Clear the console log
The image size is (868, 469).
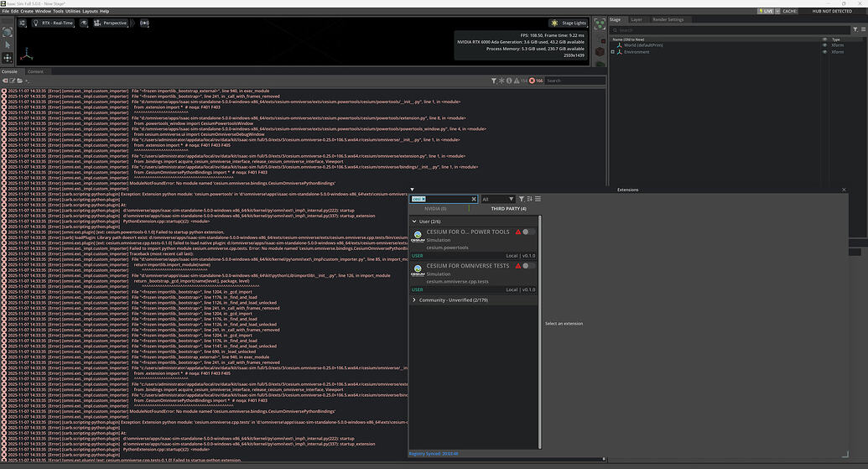pyautogui.click(x=6, y=81)
